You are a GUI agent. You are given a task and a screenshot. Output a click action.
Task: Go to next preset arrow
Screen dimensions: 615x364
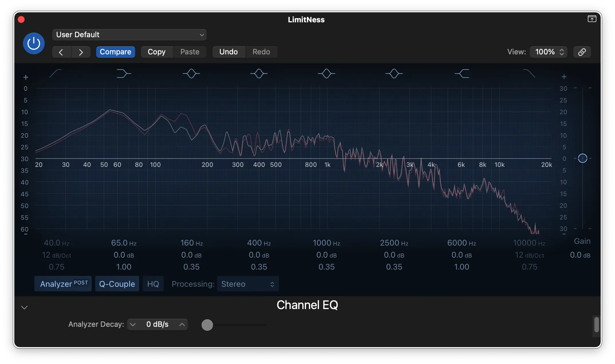point(81,52)
